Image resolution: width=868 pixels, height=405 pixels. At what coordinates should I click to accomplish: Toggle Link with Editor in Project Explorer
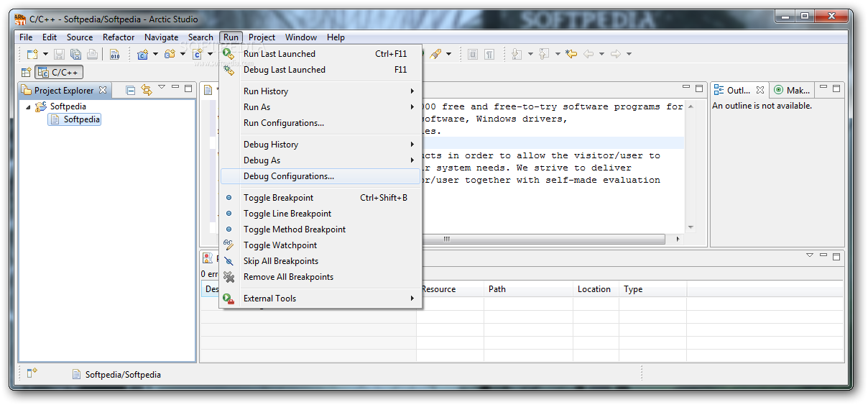tap(147, 90)
